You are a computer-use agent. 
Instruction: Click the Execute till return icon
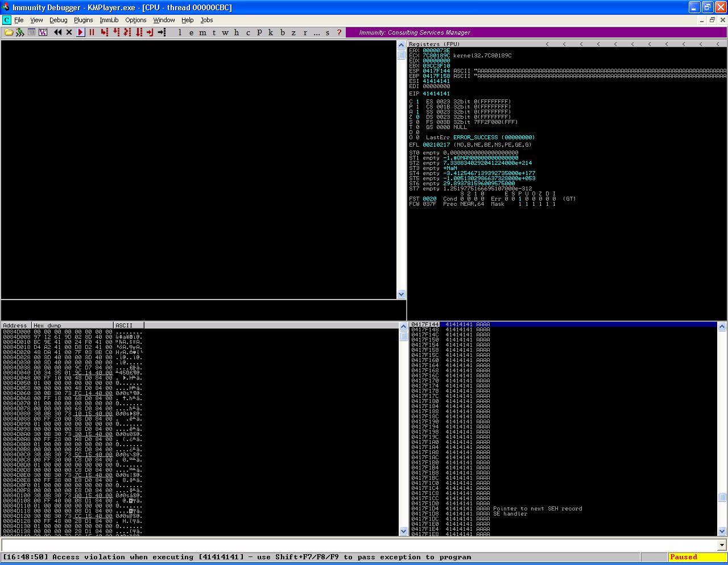(x=150, y=32)
